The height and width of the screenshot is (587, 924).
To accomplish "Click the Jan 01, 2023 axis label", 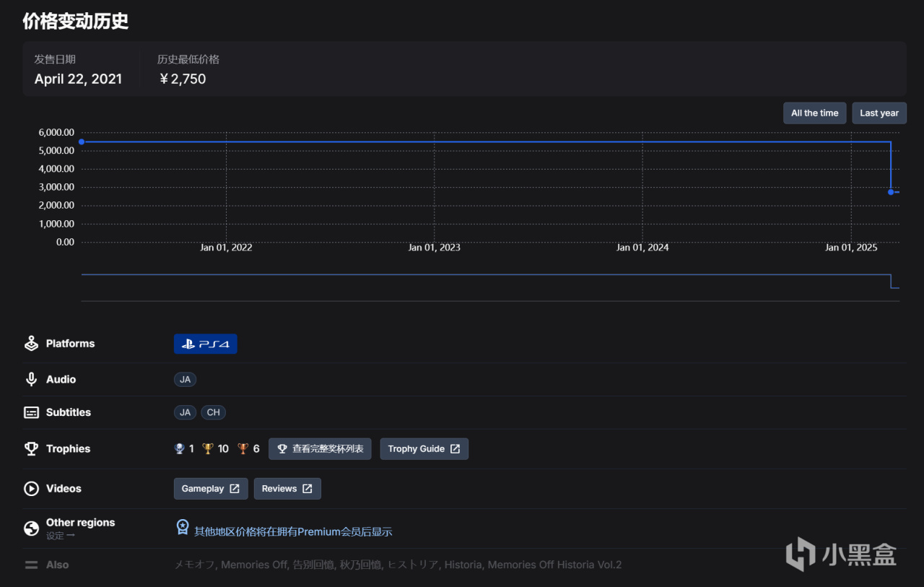I will (x=434, y=248).
